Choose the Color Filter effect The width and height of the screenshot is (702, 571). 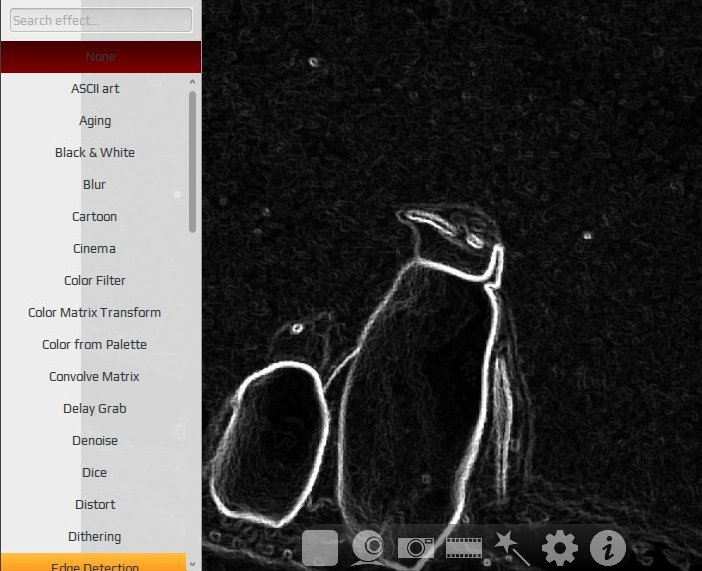[95, 281]
